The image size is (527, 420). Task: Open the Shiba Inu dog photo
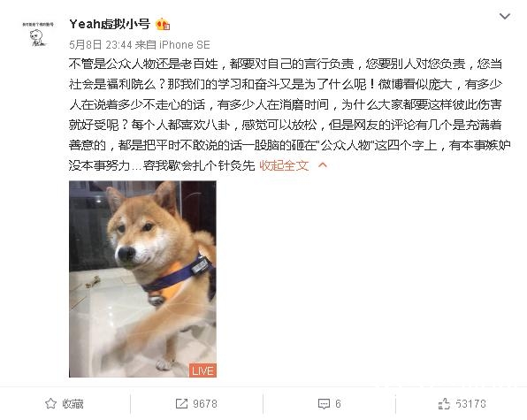pyautogui.click(x=142, y=279)
